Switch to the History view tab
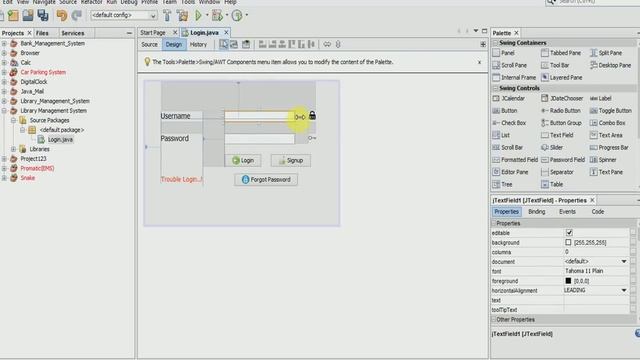This screenshot has height=360, width=640. (198, 44)
